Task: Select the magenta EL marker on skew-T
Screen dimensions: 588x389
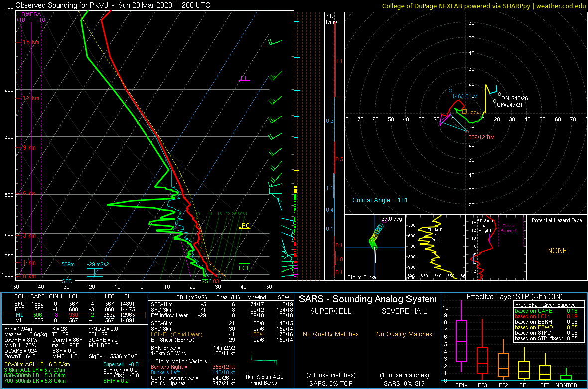Action: [x=245, y=78]
